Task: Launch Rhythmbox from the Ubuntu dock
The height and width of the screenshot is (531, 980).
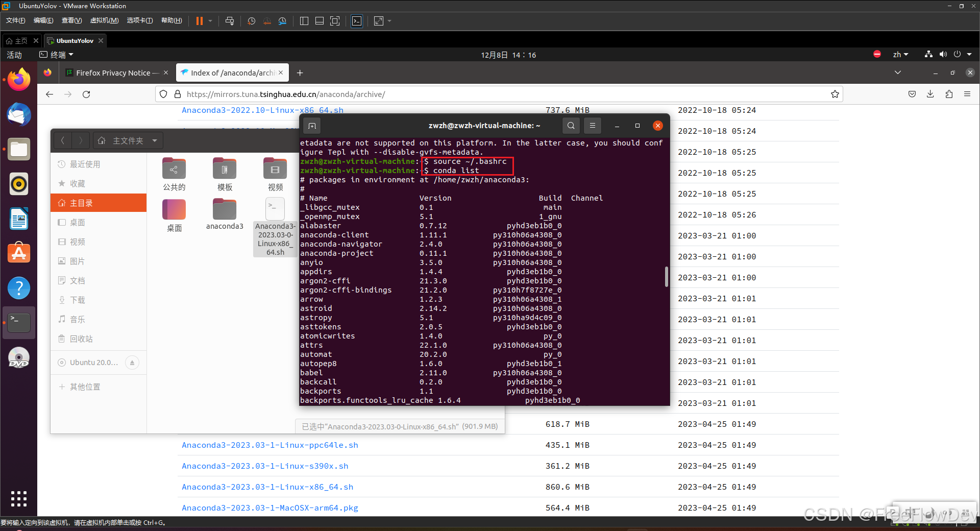Action: pyautogui.click(x=18, y=184)
